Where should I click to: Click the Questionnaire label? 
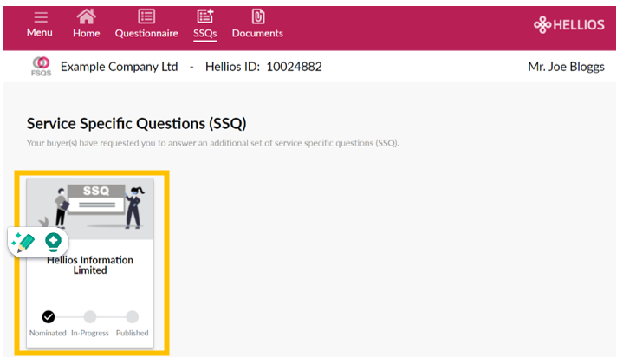pyautogui.click(x=146, y=34)
